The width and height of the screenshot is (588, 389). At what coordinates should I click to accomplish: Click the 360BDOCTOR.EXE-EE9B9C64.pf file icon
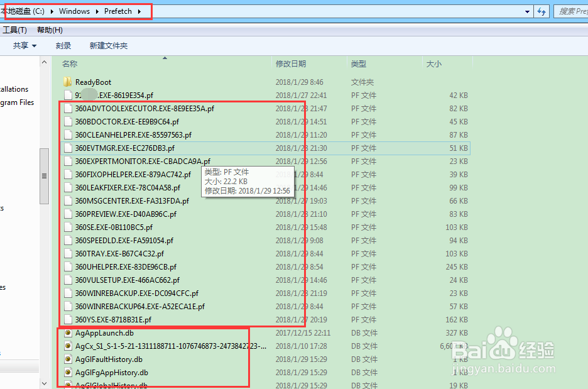click(68, 121)
